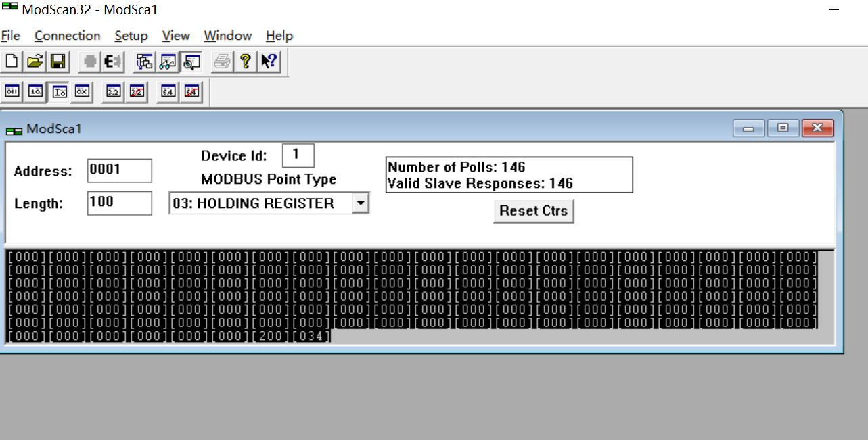The image size is (868, 440).
Task: Select double precision 6.4 format icon
Action: click(x=168, y=91)
